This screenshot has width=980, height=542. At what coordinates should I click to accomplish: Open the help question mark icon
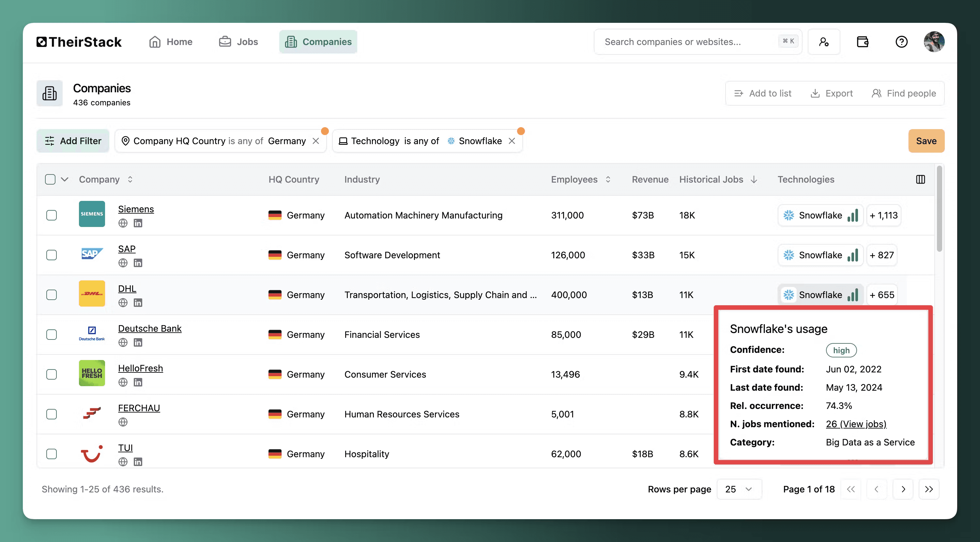click(901, 42)
